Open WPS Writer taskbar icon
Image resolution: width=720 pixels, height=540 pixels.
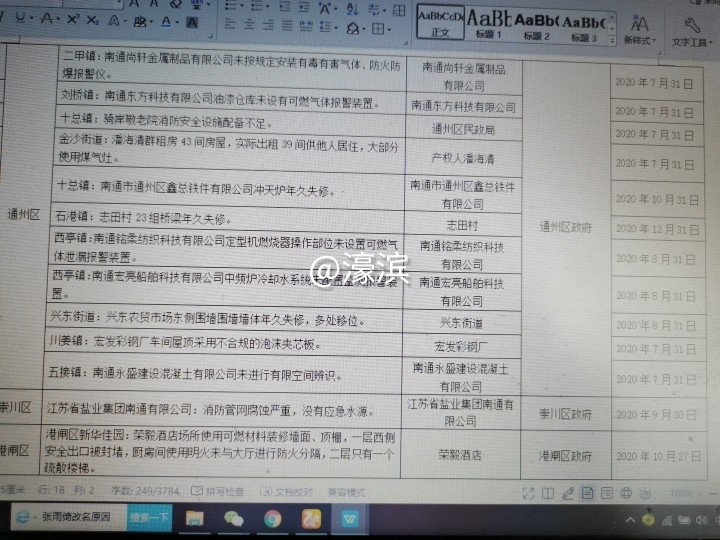coord(350,519)
